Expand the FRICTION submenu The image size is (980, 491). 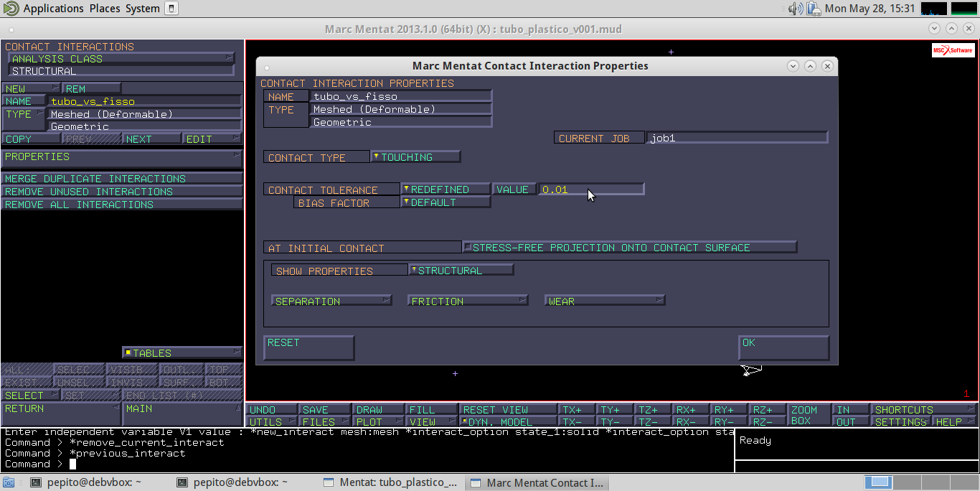(468, 301)
